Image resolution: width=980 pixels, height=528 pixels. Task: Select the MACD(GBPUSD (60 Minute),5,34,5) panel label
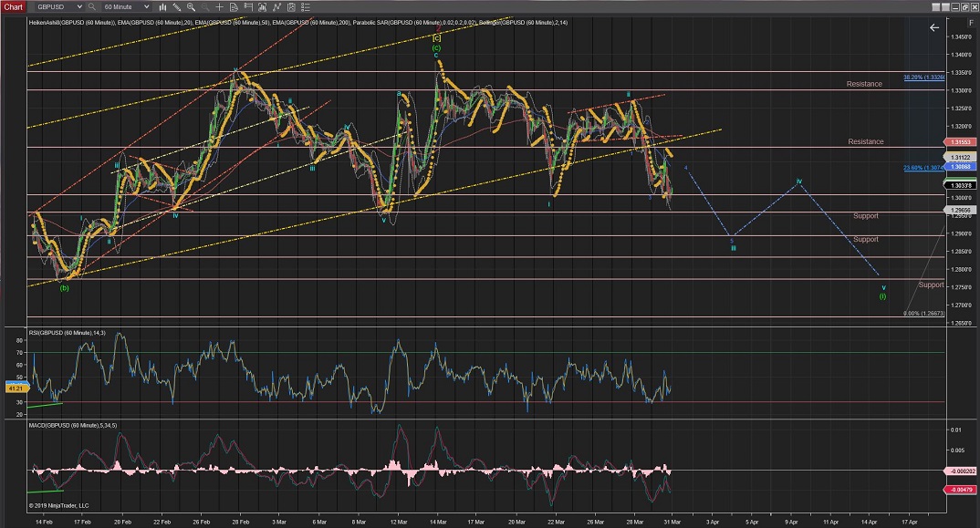[x=72, y=426]
